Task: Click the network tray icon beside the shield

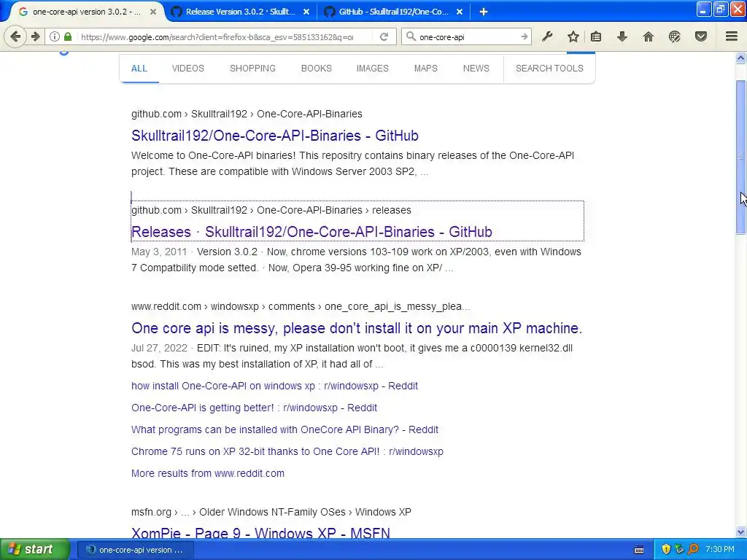Action: click(679, 550)
